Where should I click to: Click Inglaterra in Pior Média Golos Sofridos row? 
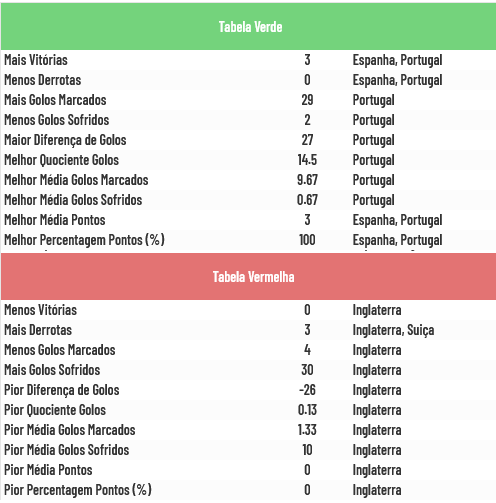(377, 450)
